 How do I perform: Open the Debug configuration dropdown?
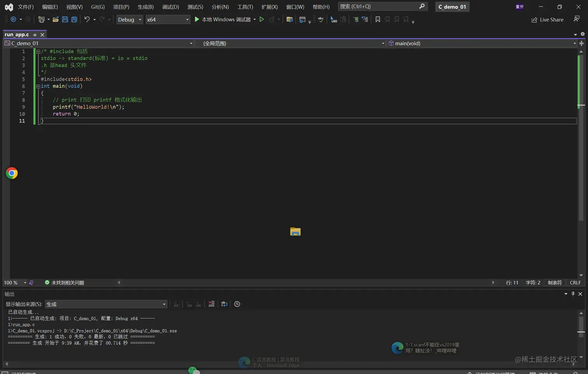(x=130, y=19)
